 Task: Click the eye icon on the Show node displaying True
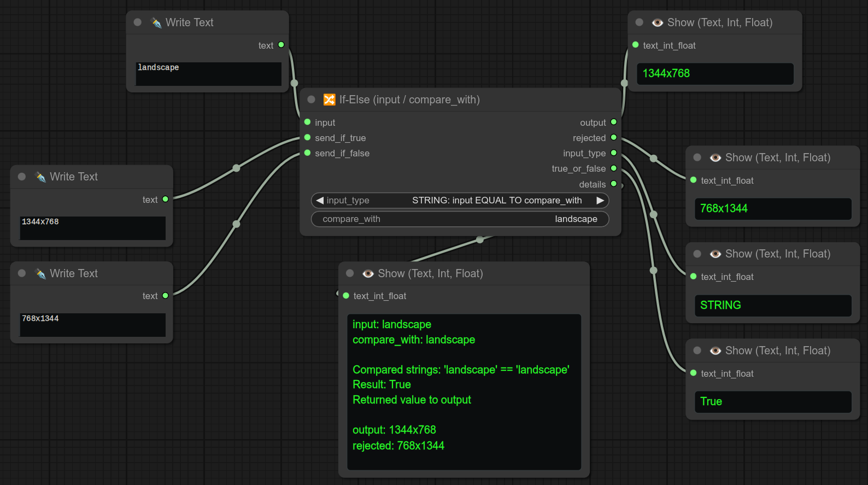[x=715, y=350]
